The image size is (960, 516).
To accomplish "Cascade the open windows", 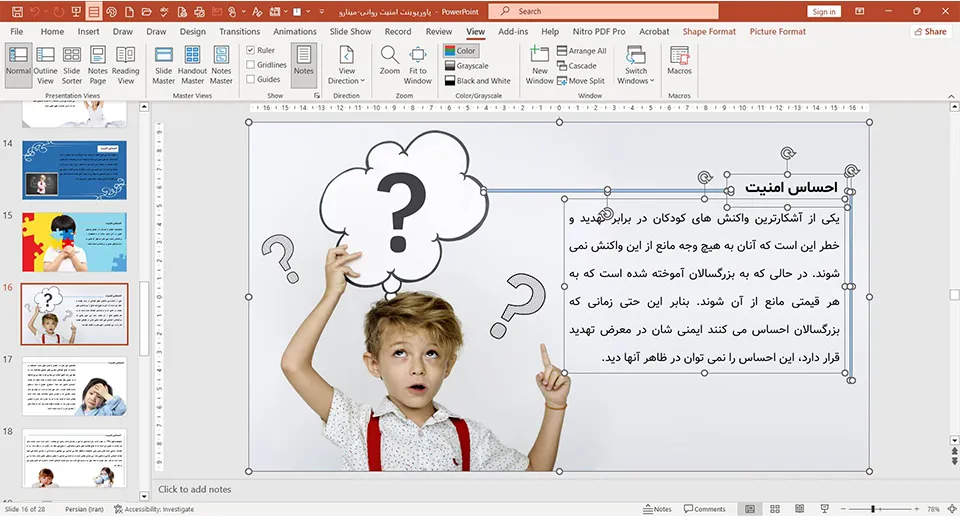I will pyautogui.click(x=577, y=65).
